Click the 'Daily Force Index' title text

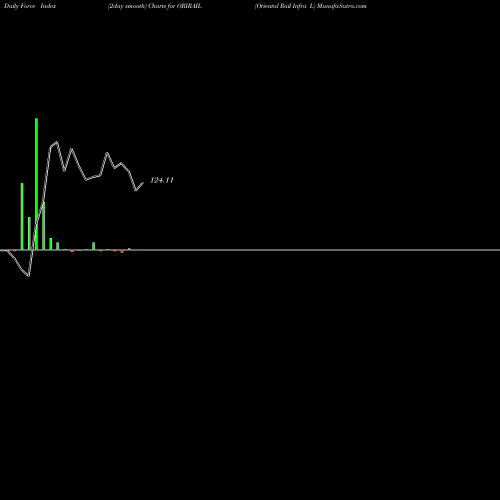coord(30,6)
